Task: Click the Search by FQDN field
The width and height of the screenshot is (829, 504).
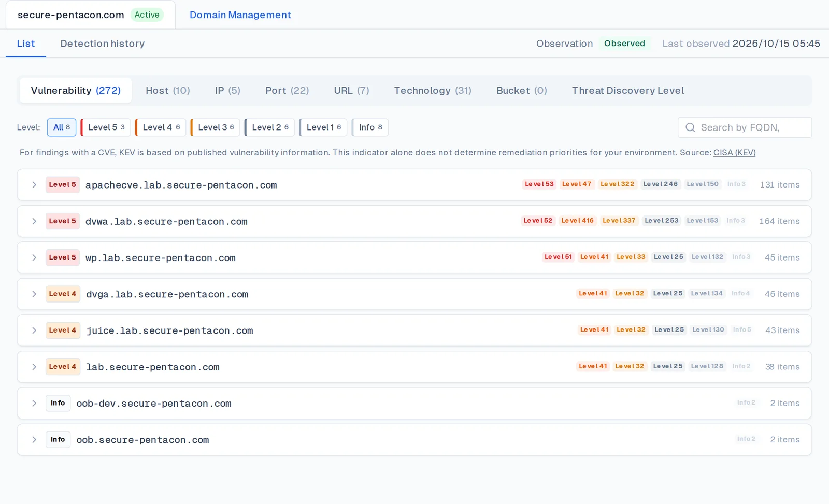Action: (x=745, y=127)
